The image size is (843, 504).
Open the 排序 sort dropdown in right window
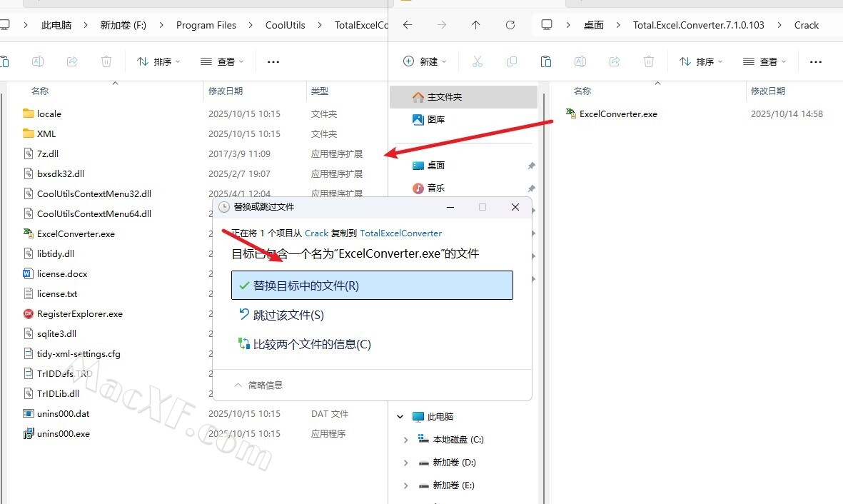click(701, 62)
